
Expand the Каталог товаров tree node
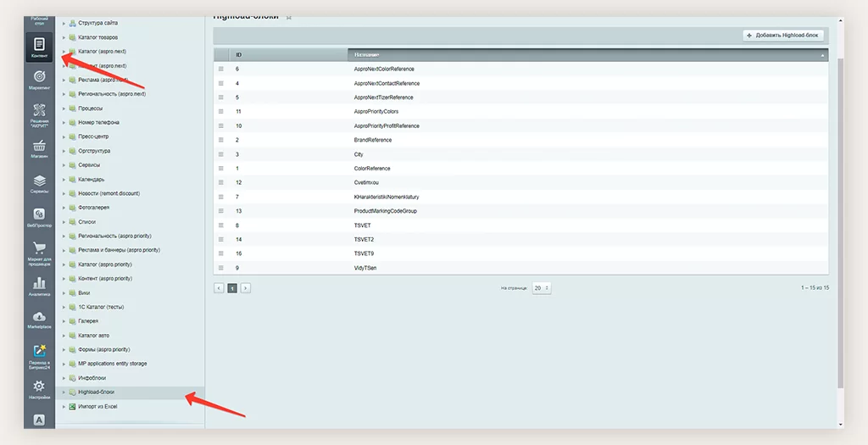click(63, 37)
